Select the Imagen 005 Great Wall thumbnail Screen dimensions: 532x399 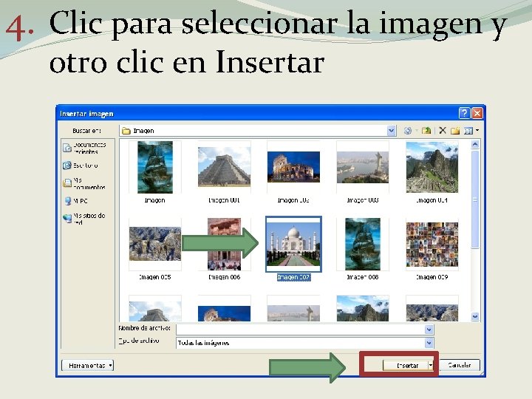pos(155,244)
